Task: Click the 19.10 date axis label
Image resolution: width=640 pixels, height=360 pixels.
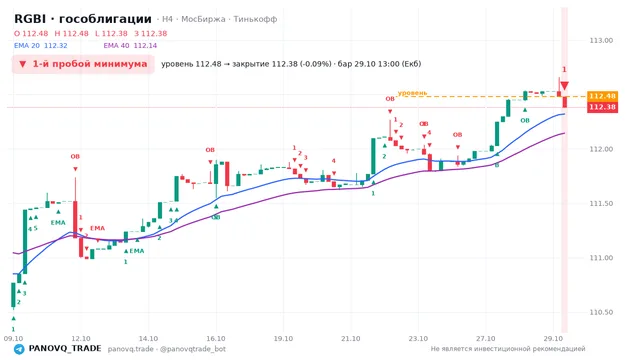Action: coord(283,338)
